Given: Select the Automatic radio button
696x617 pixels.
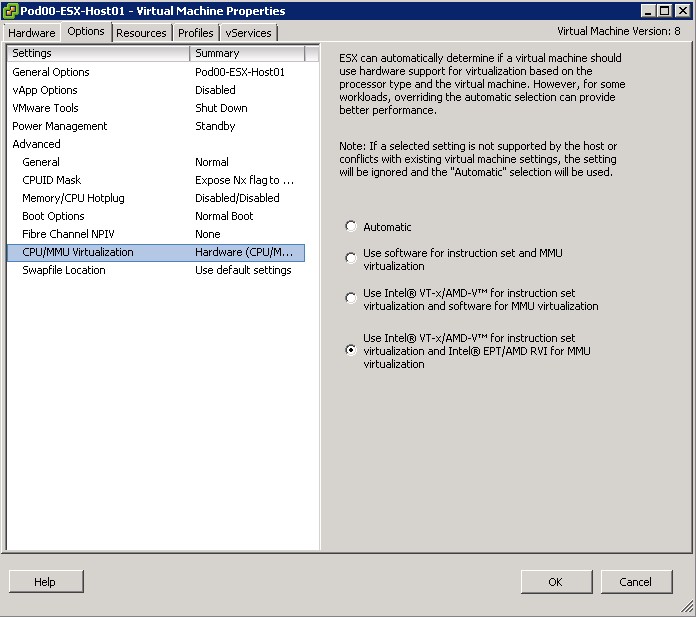Looking at the screenshot, I should [351, 227].
